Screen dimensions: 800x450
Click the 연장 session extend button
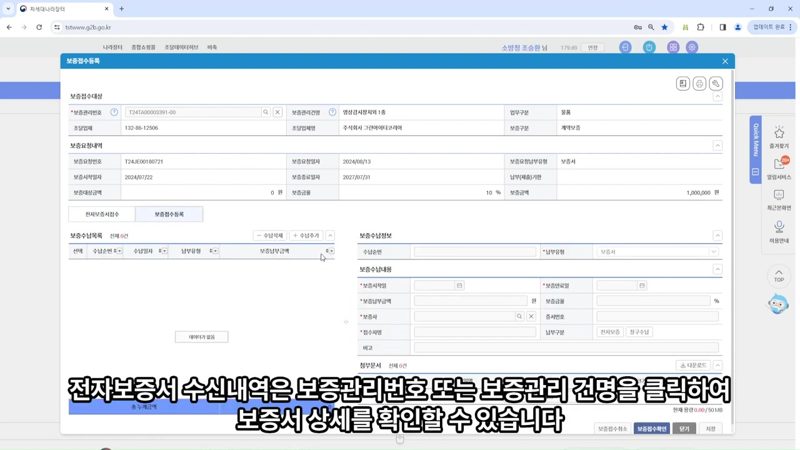pyautogui.click(x=592, y=47)
